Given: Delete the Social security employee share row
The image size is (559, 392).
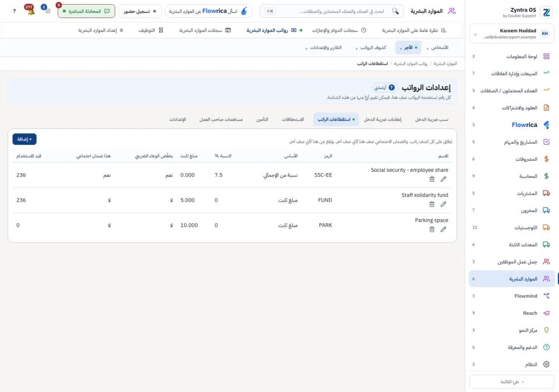Looking at the screenshot, I should 431,179.
